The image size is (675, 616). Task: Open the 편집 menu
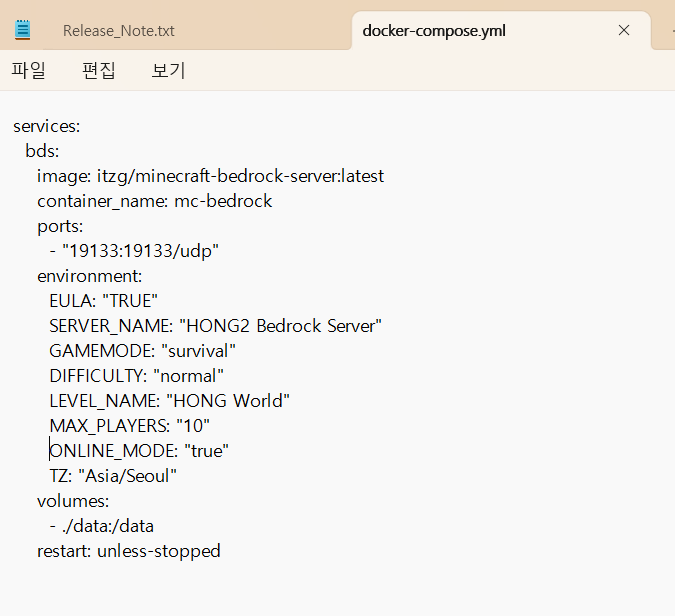coord(99,71)
